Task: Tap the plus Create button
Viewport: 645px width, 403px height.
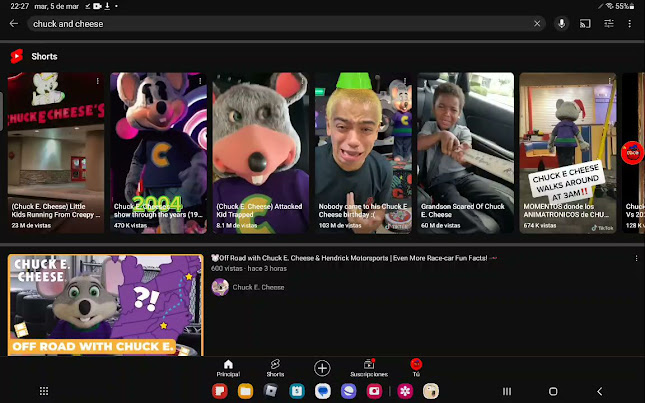Action: (x=322, y=368)
